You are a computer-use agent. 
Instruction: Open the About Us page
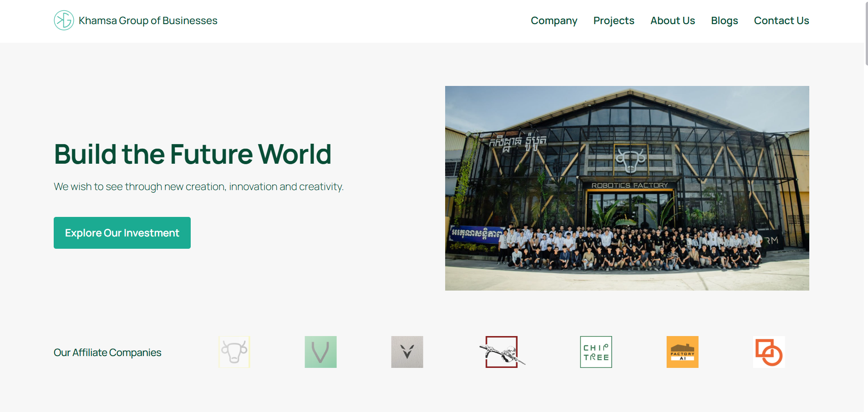(673, 21)
